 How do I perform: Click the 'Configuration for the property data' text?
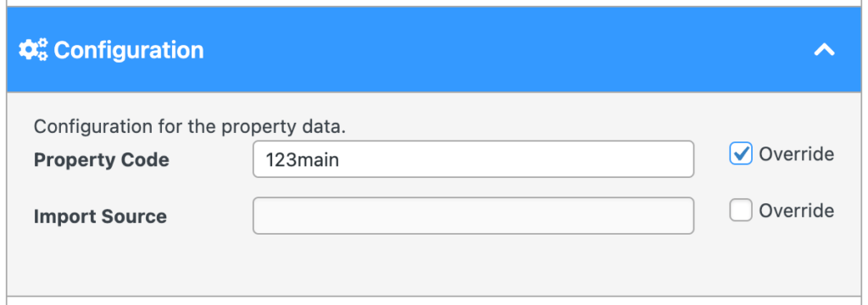coord(189,127)
